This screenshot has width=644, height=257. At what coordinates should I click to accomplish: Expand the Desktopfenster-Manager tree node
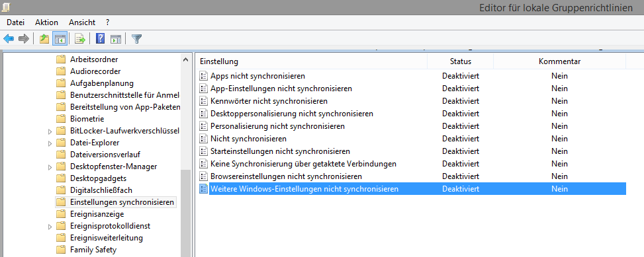point(50,167)
